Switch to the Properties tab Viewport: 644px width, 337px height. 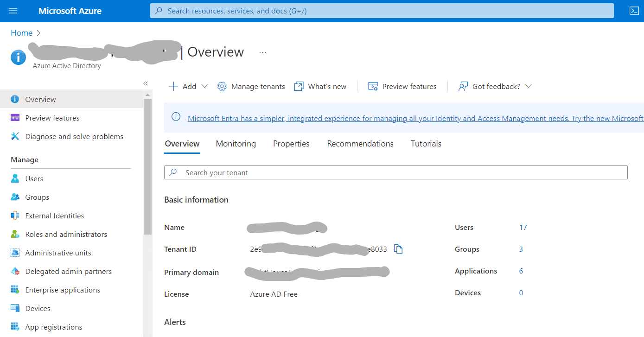point(291,144)
